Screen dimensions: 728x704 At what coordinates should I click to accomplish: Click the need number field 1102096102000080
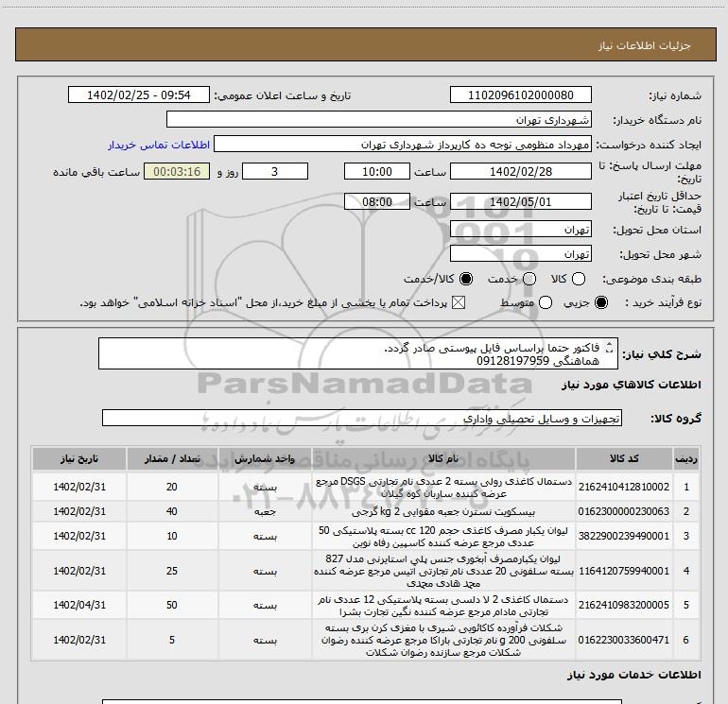pos(520,94)
